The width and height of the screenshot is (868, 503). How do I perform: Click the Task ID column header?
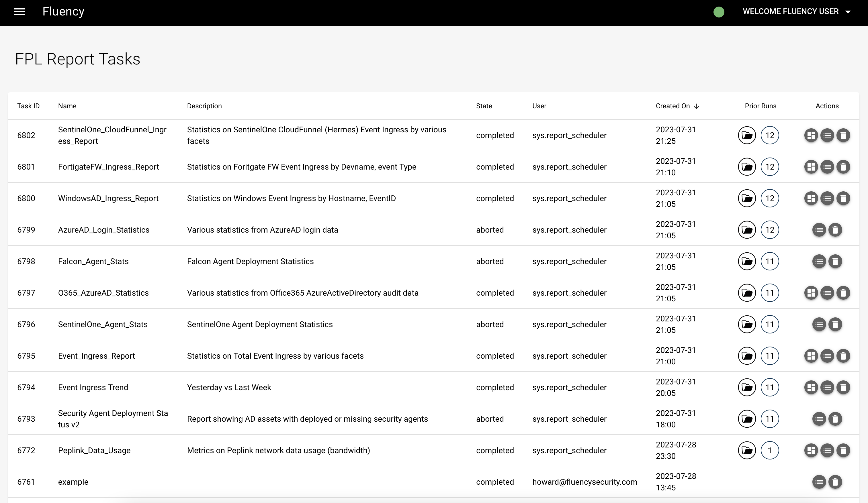(28, 106)
